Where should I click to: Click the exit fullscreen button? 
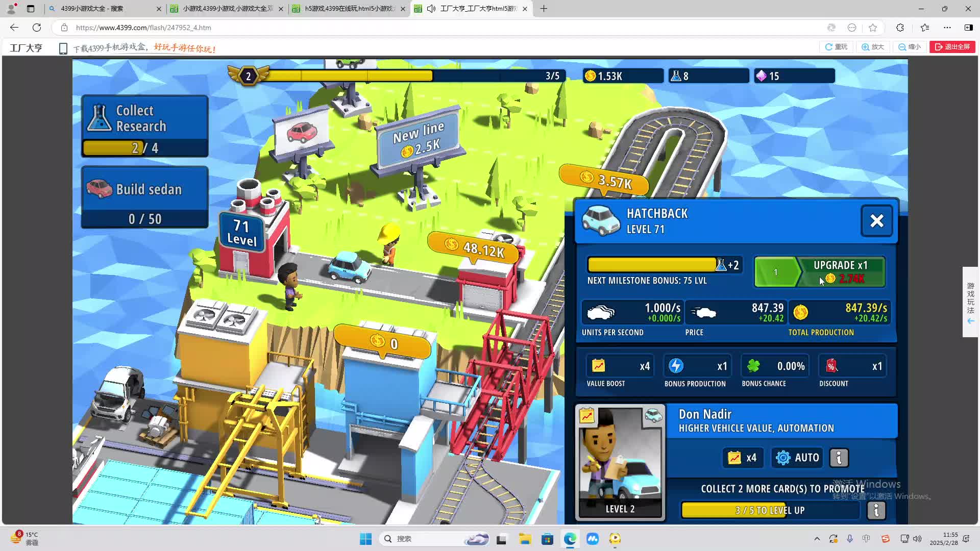click(952, 47)
